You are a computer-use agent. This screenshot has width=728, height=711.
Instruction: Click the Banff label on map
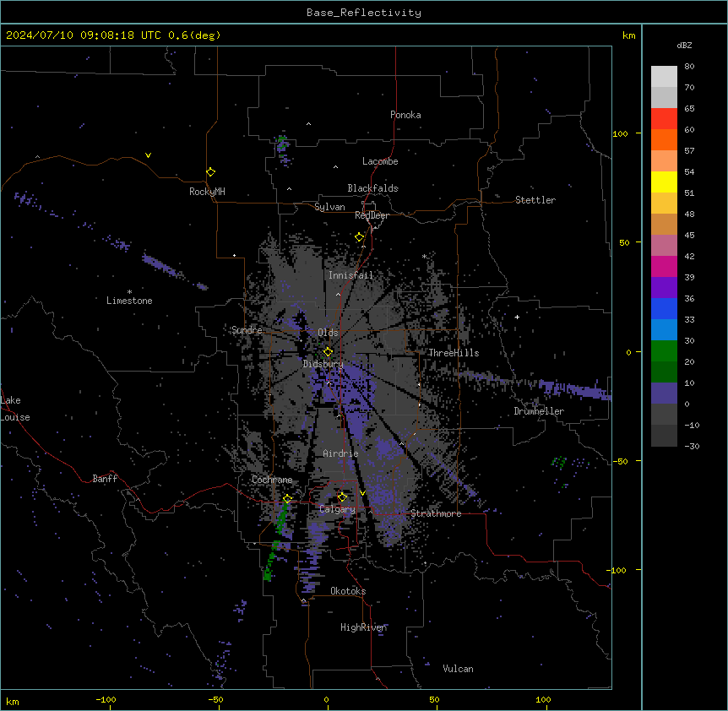[x=105, y=479]
